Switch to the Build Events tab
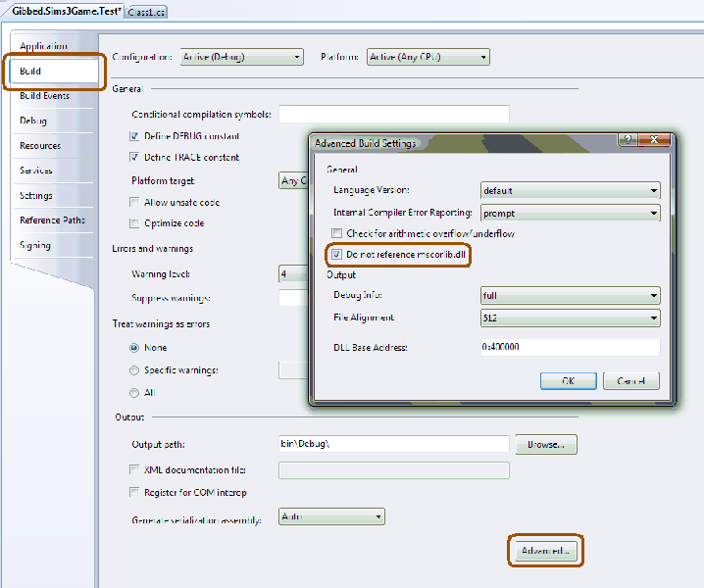This screenshot has height=588, width=704. (x=44, y=96)
